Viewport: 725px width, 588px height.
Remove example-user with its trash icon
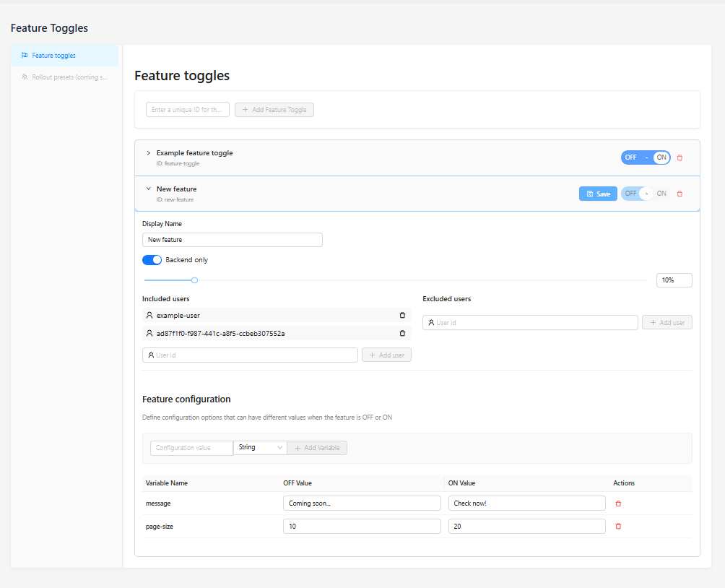coord(402,315)
